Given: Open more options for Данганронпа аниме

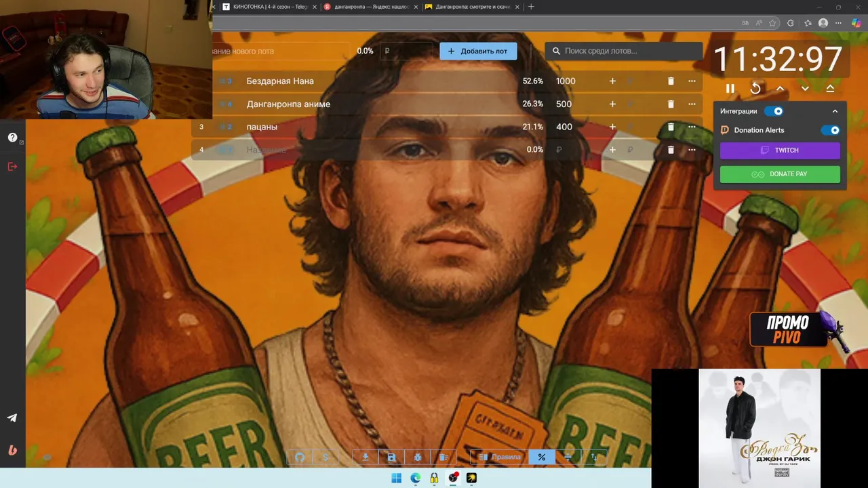Looking at the screenshot, I should 692,104.
